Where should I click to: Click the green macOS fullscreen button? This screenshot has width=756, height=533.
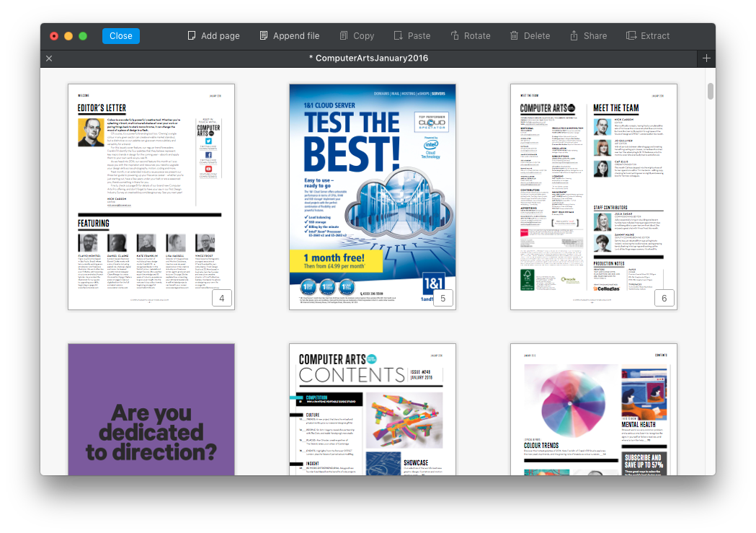pyautogui.click(x=83, y=36)
